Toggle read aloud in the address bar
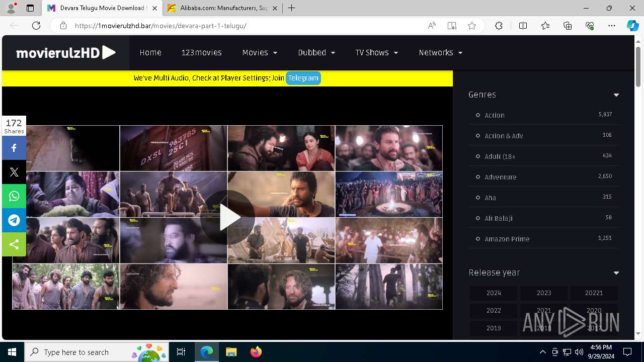Screen dimensions: 644x362 [432, 26]
